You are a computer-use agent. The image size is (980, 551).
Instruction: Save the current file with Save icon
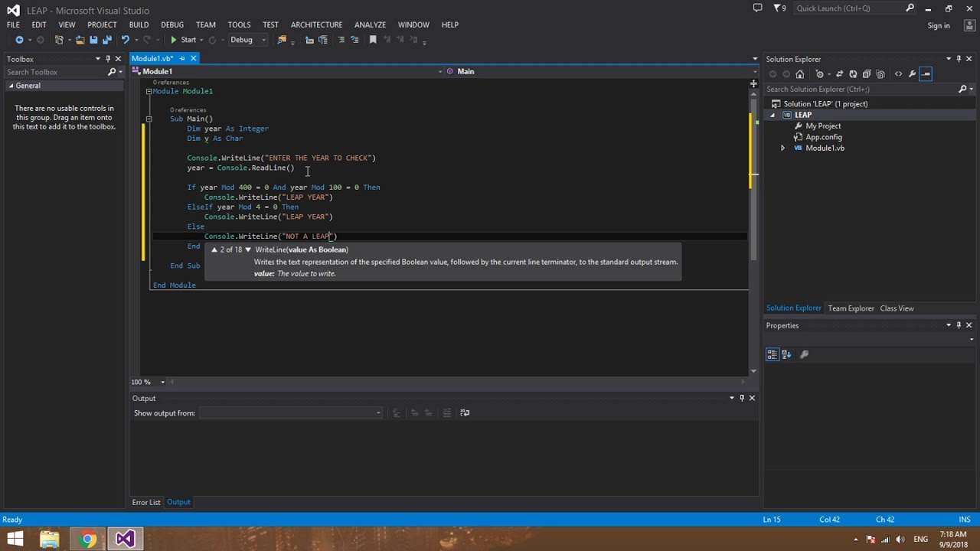pos(93,40)
